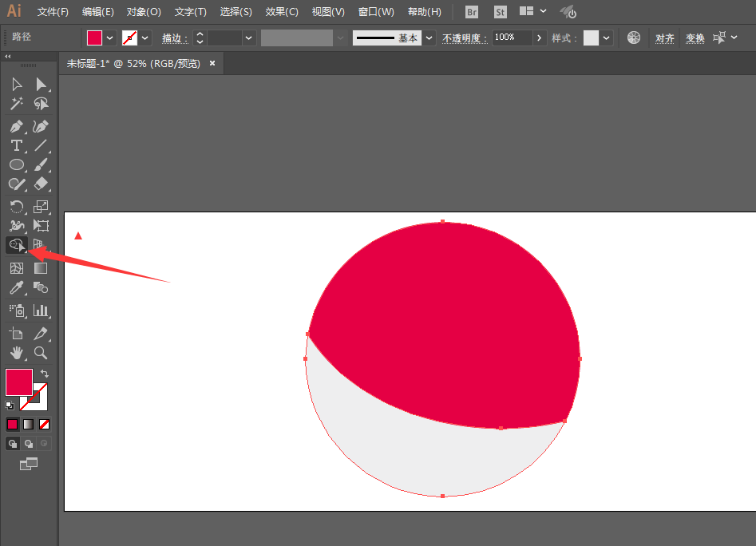Open the 对象(O) menu
This screenshot has height=546, width=756.
pos(144,11)
